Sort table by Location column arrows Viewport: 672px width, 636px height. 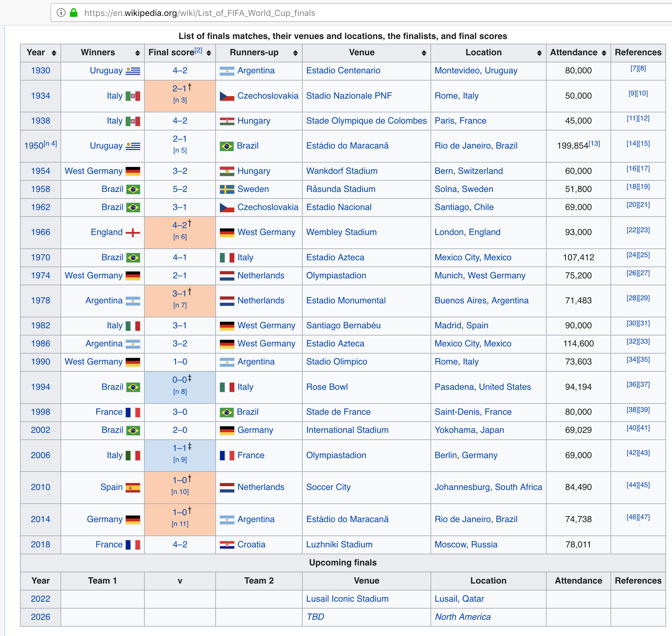(x=539, y=53)
